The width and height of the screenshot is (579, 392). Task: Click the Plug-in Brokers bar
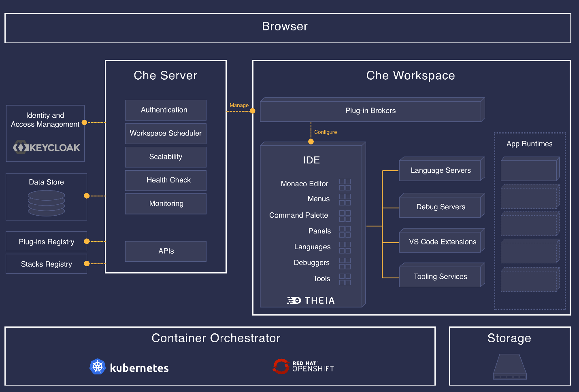pyautogui.click(x=370, y=111)
